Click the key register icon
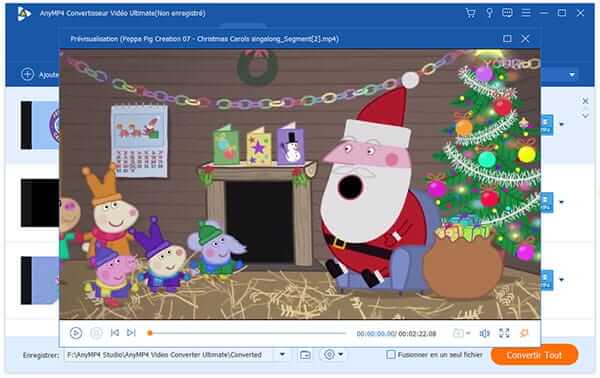Image resolution: width=600 pixels, height=378 pixels. [489, 13]
